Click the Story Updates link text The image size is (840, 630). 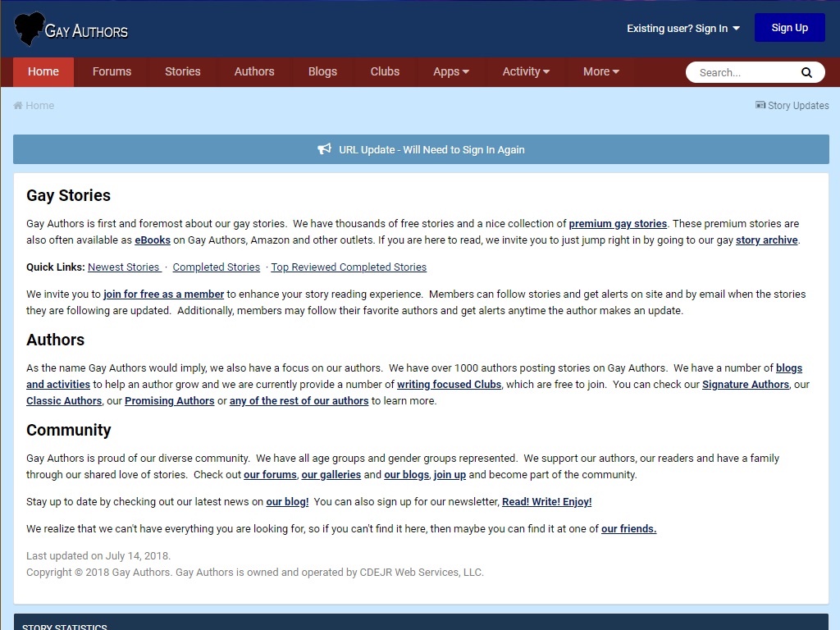coord(798,106)
